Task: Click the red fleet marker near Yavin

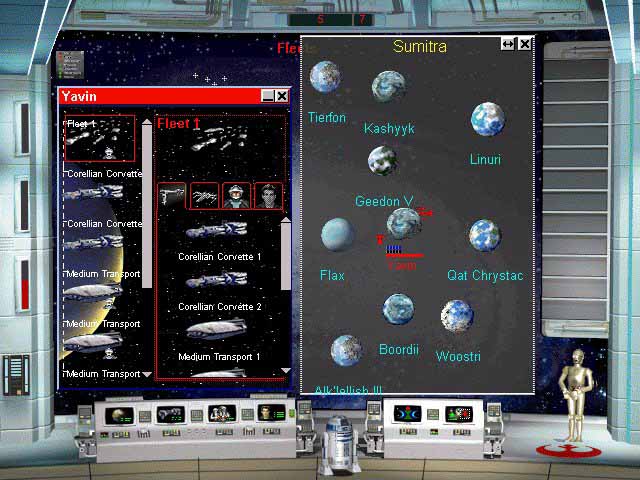Action: point(425,213)
